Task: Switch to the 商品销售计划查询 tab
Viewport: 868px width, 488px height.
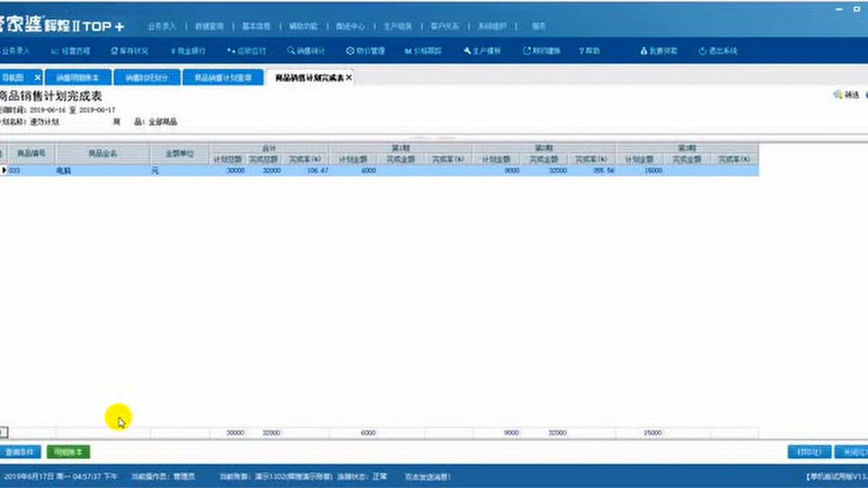Action: pos(223,78)
